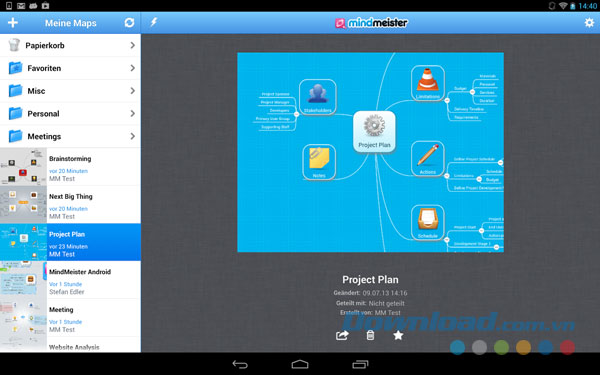Image resolution: width=600 pixels, height=375 pixels.
Task: Open settings via the gear icon
Action: [589, 23]
